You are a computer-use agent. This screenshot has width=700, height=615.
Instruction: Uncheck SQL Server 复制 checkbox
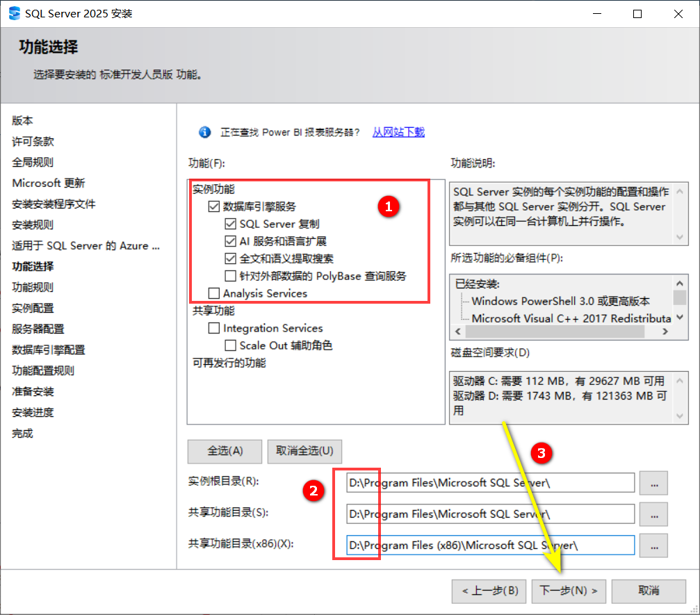tap(230, 224)
